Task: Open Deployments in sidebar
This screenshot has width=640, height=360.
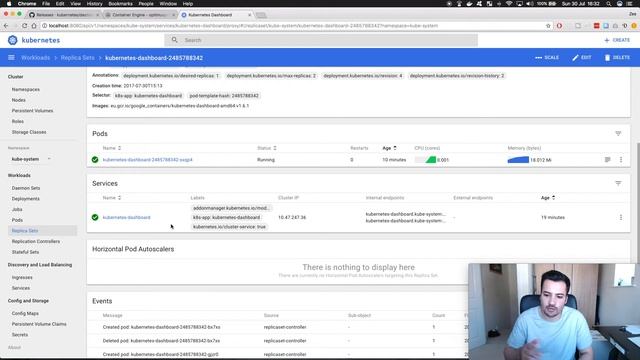Action: (x=26, y=198)
